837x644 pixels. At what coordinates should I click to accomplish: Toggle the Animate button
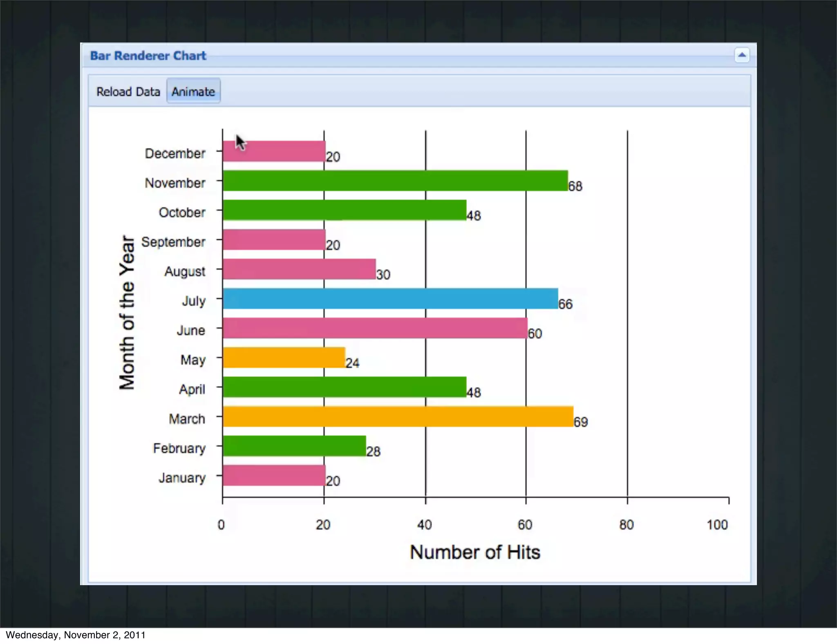click(x=193, y=92)
